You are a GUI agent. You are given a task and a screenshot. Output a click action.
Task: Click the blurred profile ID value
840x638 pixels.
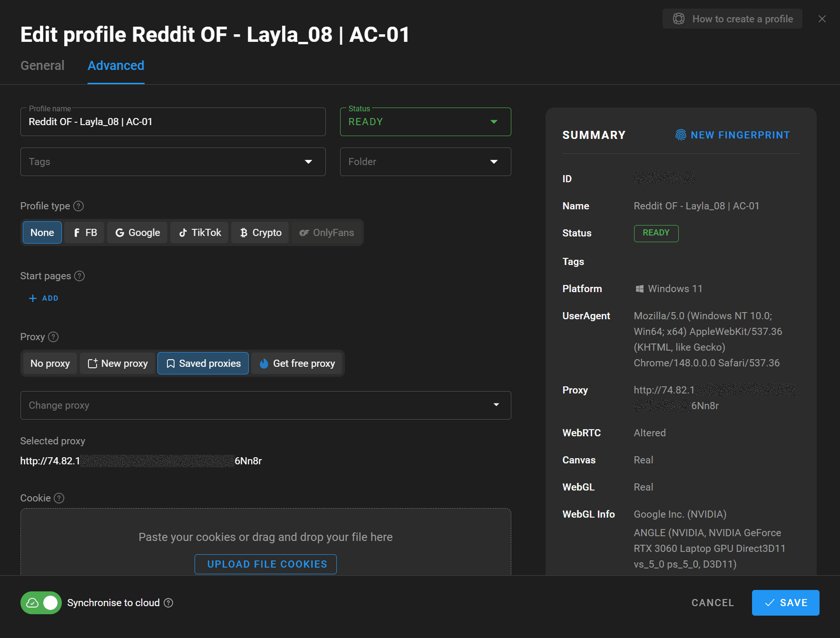664,178
